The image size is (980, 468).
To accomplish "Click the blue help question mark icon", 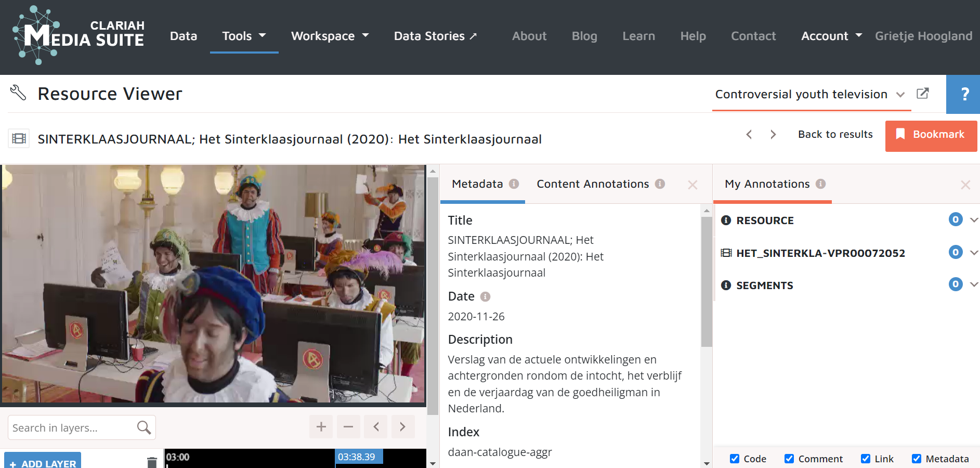I will click(964, 94).
